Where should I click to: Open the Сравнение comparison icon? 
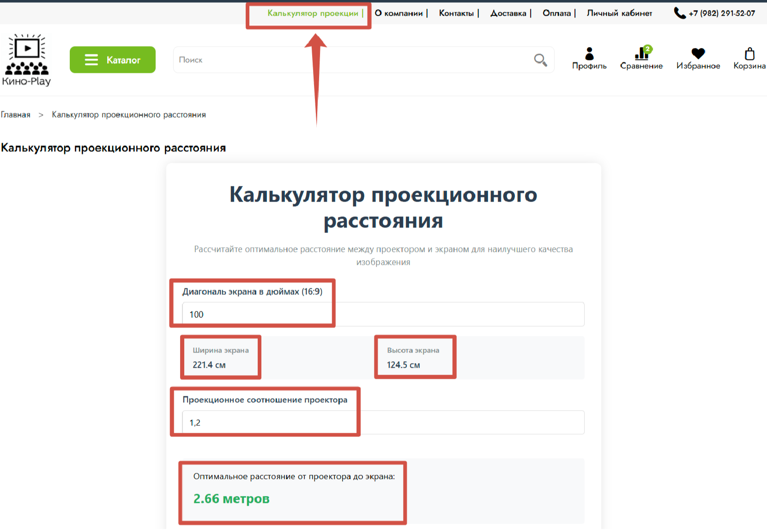641,54
